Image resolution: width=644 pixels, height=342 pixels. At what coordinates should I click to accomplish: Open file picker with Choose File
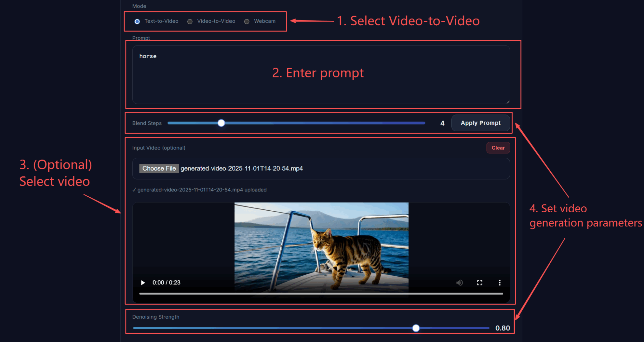pos(159,168)
